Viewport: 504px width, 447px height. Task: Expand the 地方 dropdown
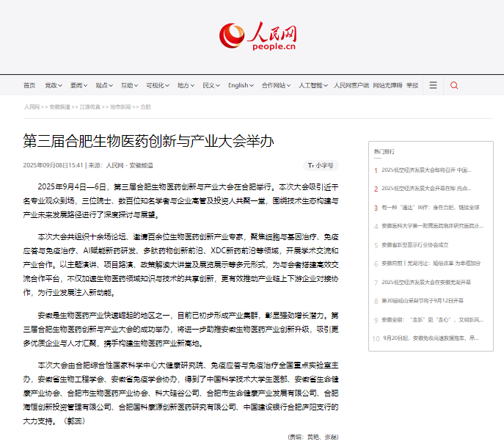coord(186,85)
